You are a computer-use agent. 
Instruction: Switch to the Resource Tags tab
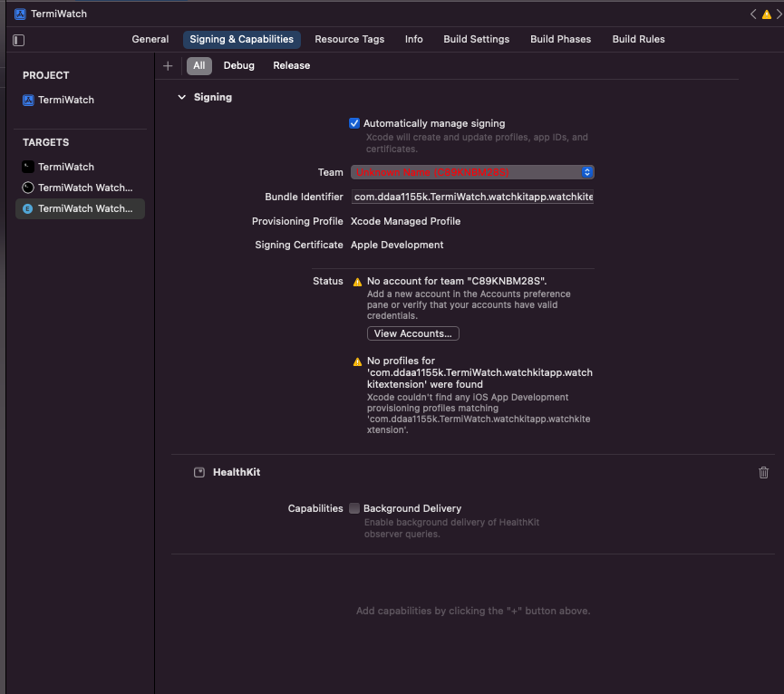pyautogui.click(x=350, y=40)
